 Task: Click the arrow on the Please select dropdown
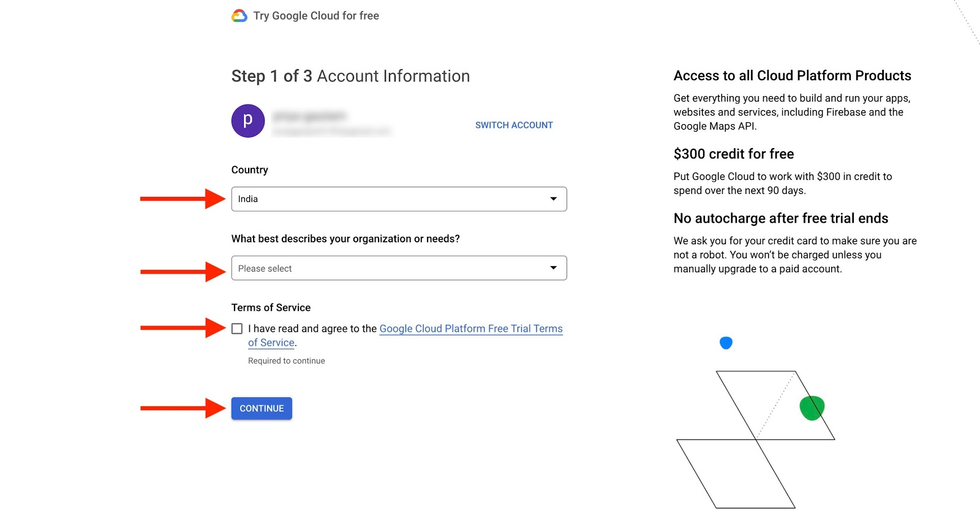pos(553,268)
